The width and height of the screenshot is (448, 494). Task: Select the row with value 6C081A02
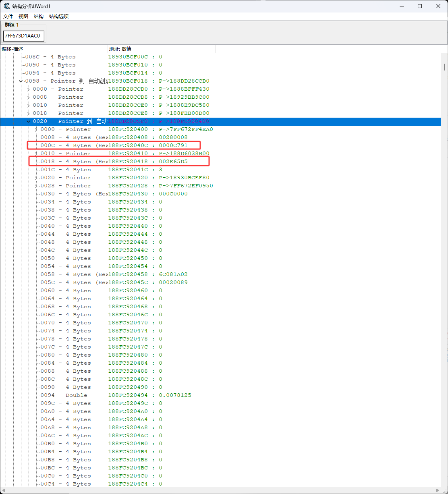(220, 274)
